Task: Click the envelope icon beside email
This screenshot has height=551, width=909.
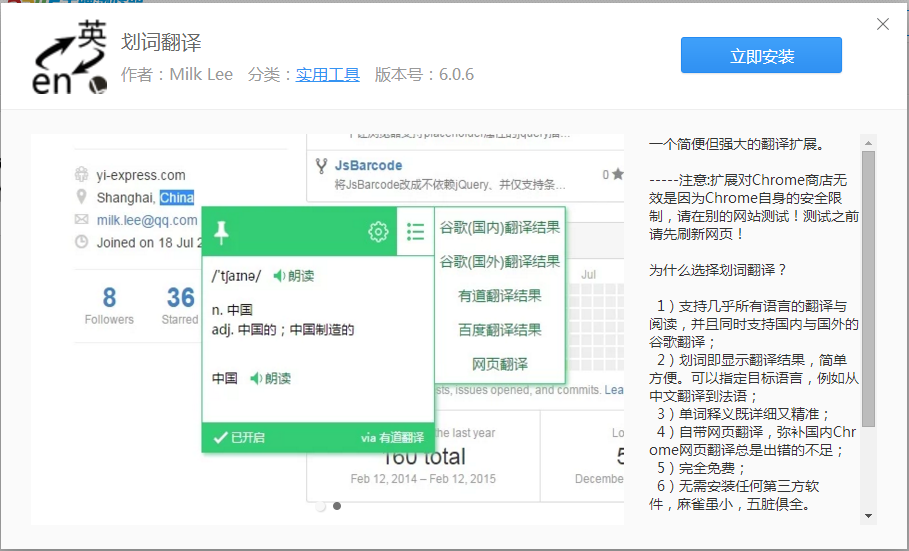Action: pyautogui.click(x=82, y=219)
